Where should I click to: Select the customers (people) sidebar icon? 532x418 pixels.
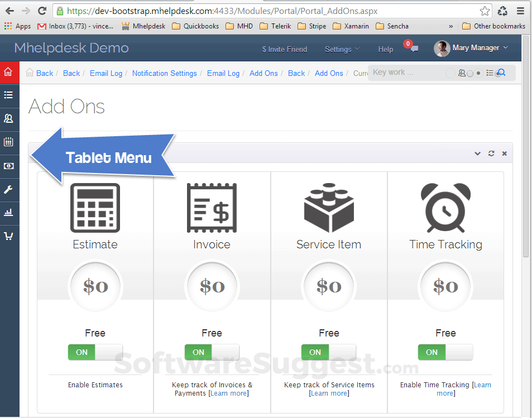point(9,118)
